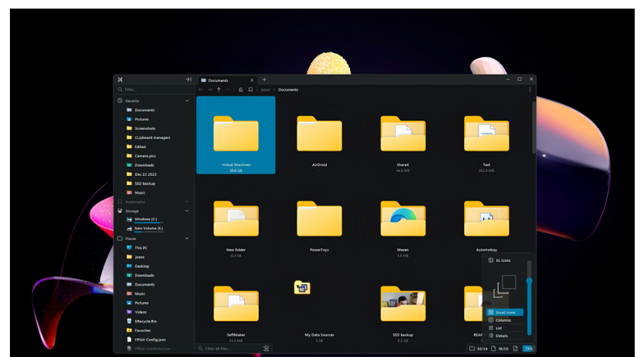Collapse the Storage section

tap(187, 211)
